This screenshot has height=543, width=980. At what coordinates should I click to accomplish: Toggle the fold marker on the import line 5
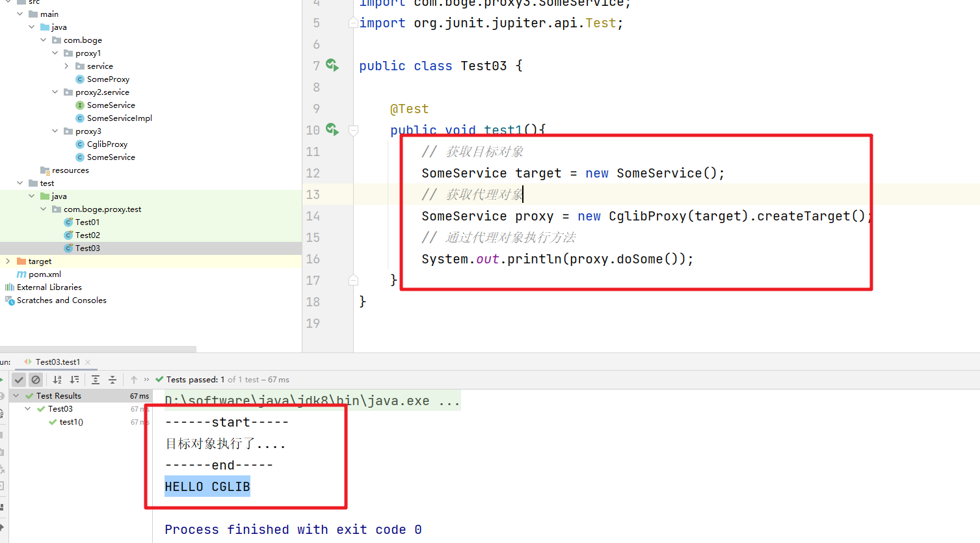tap(353, 23)
